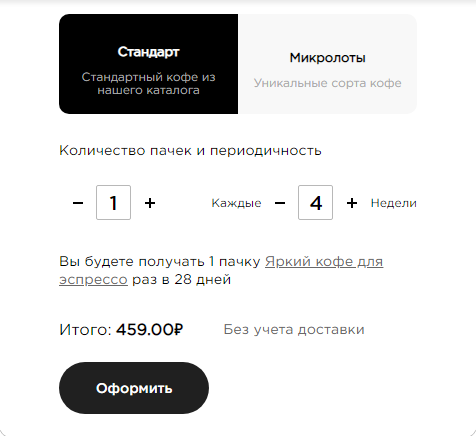The height and width of the screenshot is (436, 476).
Task: Reduce the weeks interval with minus
Action: (280, 203)
